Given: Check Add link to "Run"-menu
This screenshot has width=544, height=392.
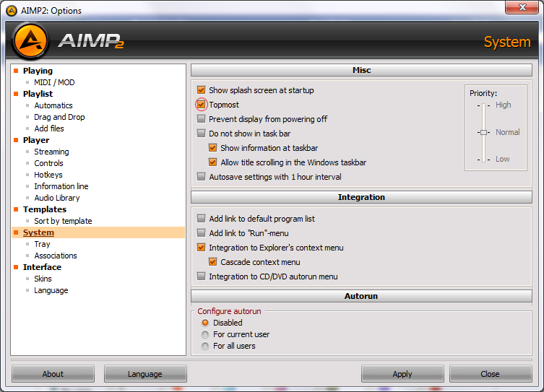Looking at the screenshot, I should pos(202,232).
